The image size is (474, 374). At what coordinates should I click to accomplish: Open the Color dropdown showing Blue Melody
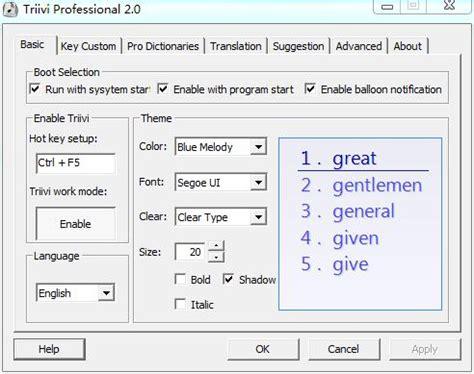point(221,147)
